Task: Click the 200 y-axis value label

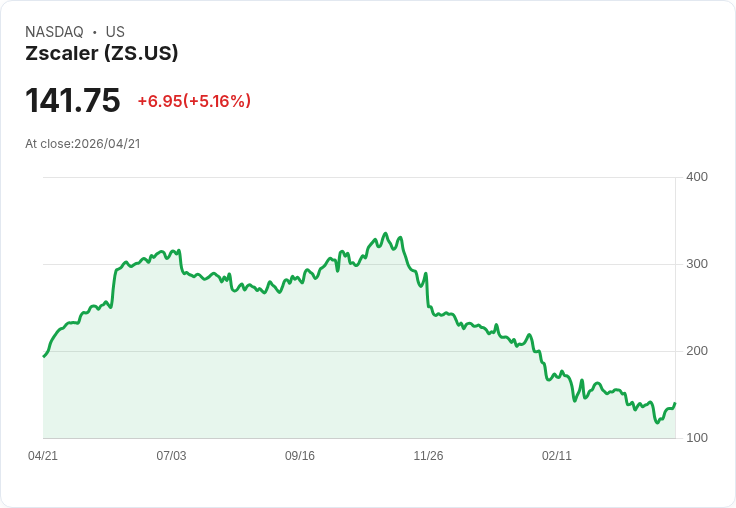Action: pos(697,351)
